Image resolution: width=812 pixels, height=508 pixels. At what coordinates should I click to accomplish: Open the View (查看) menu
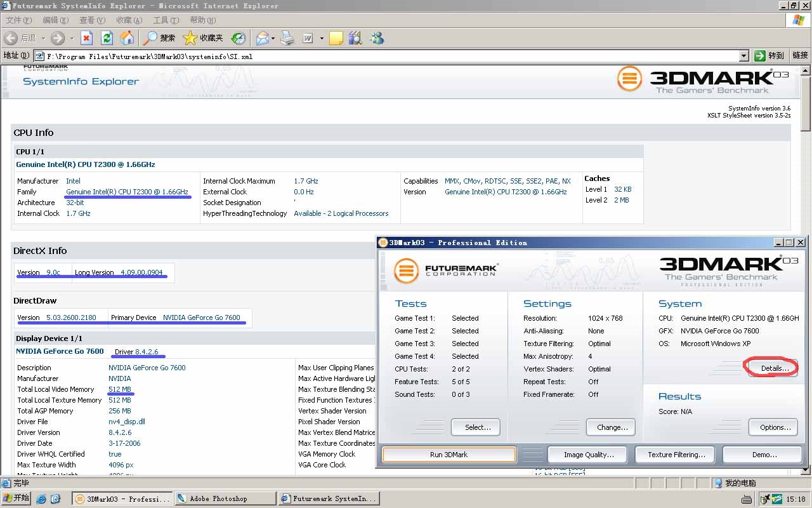click(92, 20)
